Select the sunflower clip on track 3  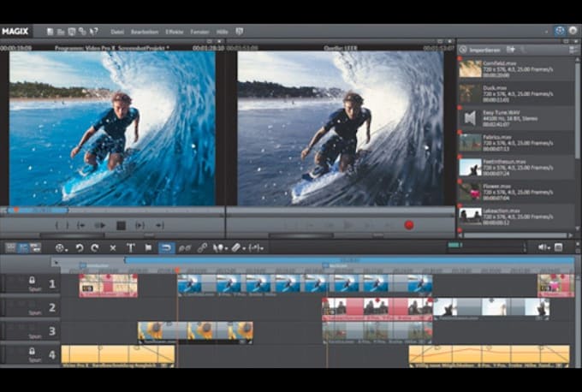[196, 333]
